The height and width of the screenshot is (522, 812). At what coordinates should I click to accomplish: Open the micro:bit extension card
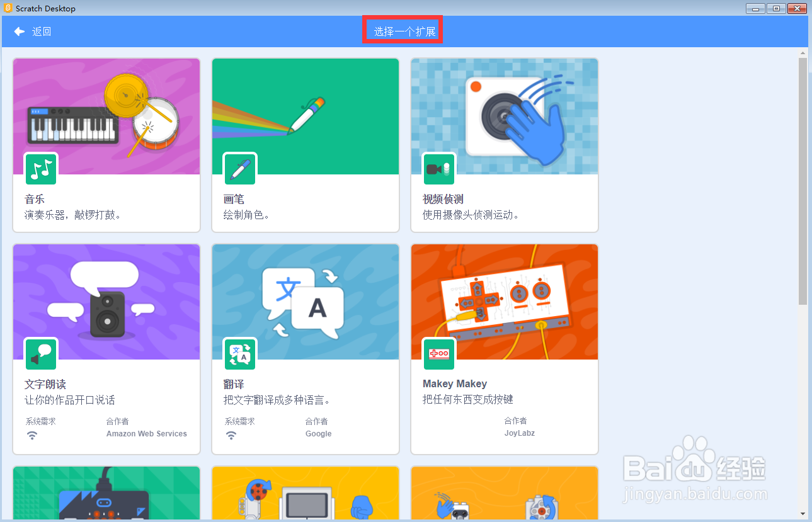[x=106, y=493]
